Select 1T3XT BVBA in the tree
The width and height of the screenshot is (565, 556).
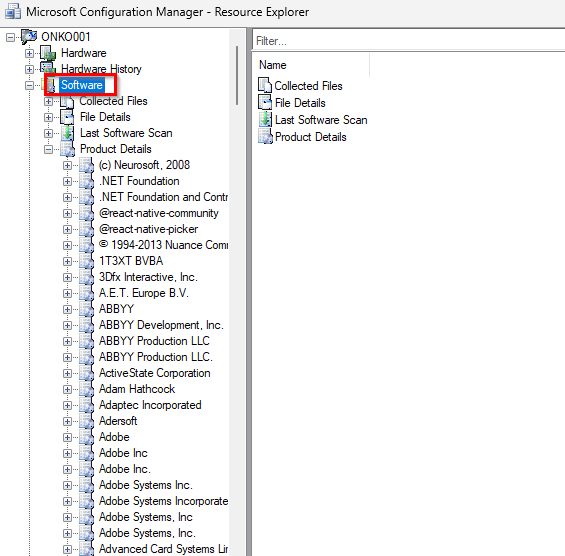(x=131, y=261)
